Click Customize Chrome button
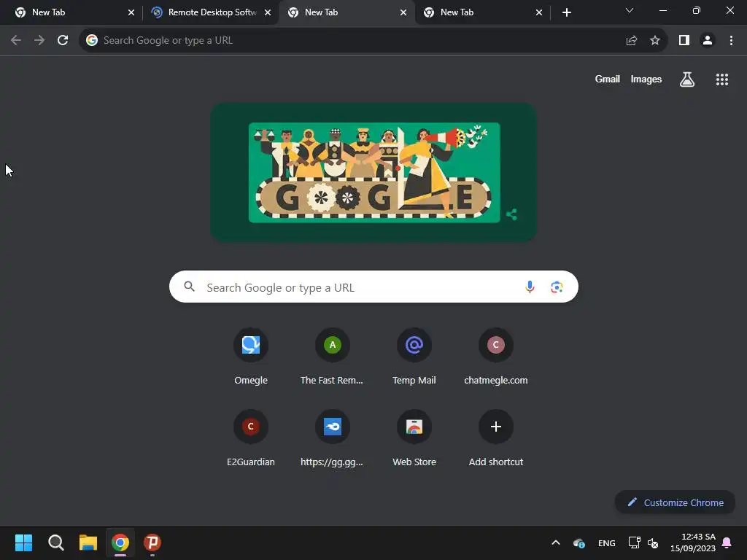This screenshot has height=560, width=747. (x=675, y=502)
